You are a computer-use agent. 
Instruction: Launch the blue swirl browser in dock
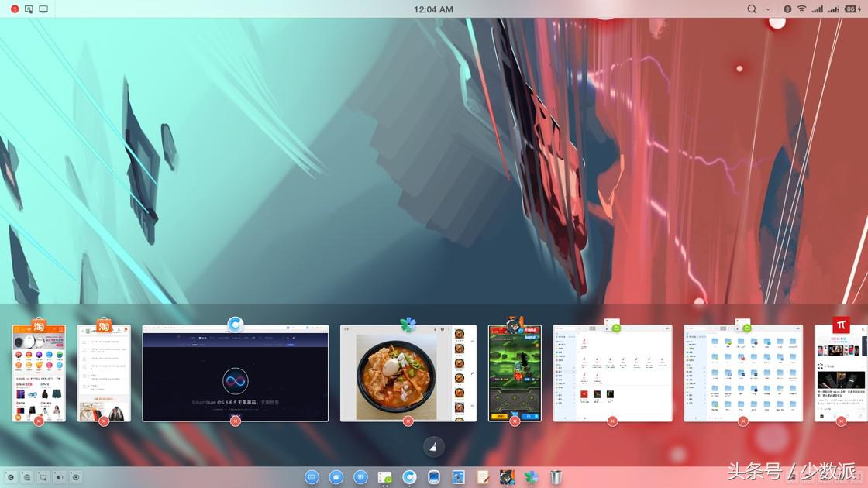tap(409, 477)
